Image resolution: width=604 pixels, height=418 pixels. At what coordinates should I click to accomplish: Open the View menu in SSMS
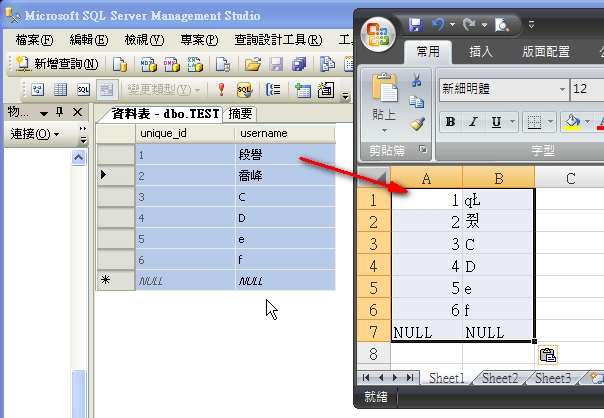144,40
